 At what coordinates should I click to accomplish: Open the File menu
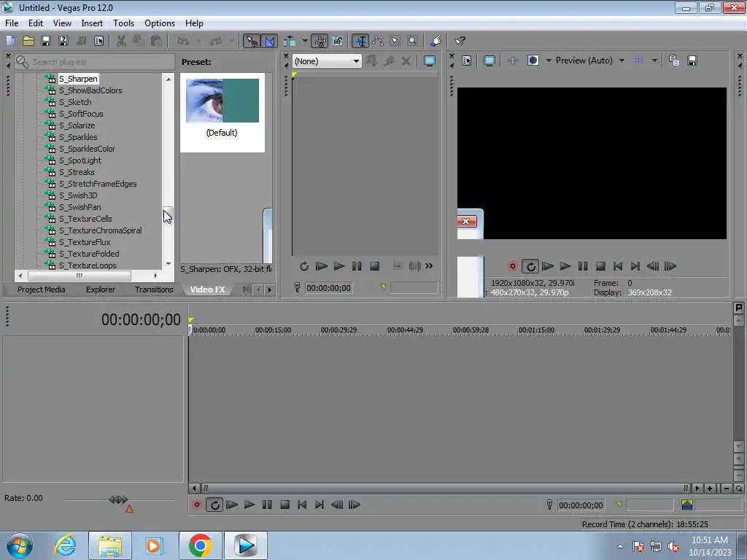[12, 23]
